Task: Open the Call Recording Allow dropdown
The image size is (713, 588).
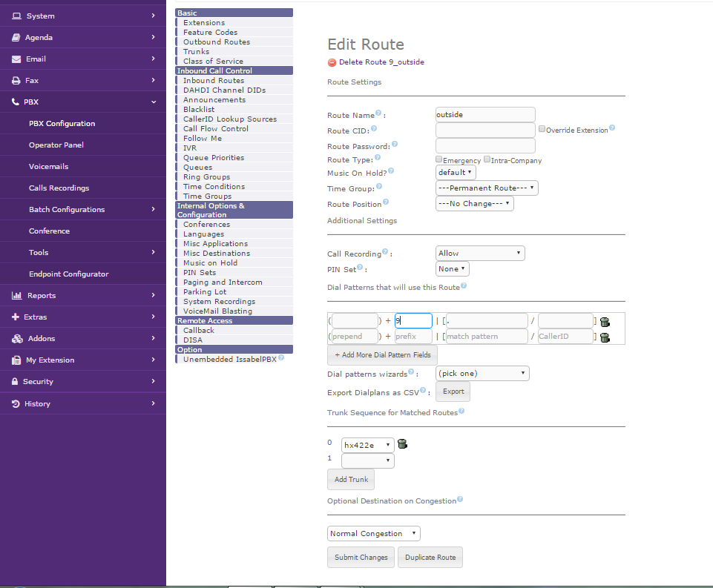Action: [479, 254]
